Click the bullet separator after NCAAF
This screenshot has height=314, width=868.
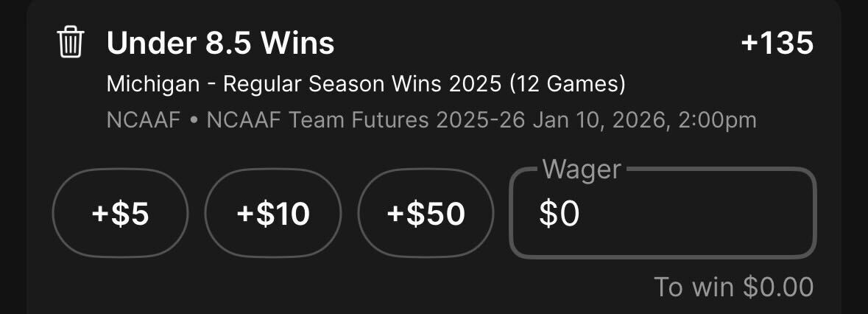[193, 121]
